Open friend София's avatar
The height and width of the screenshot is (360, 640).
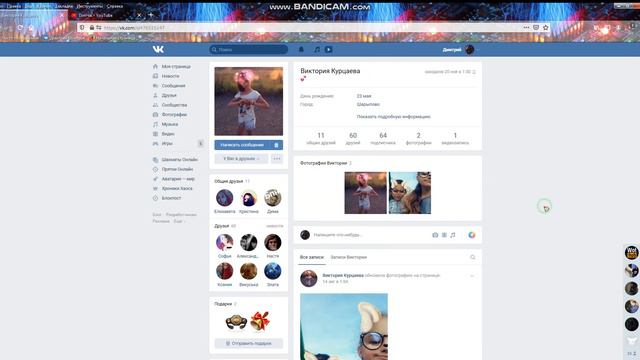(x=224, y=242)
